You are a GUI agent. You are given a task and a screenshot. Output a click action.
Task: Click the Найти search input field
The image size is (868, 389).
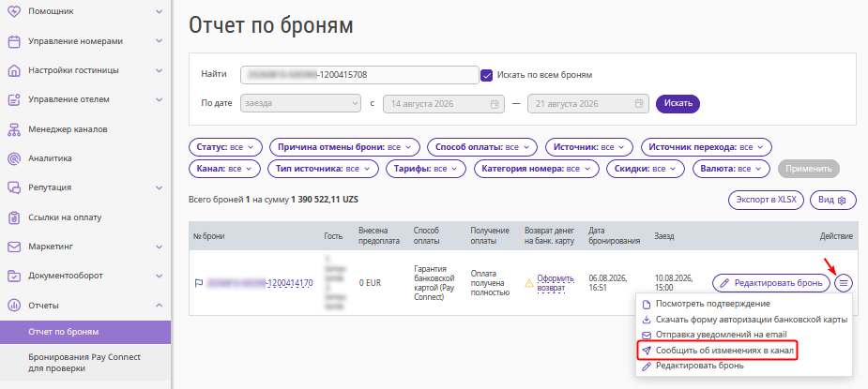[359, 75]
